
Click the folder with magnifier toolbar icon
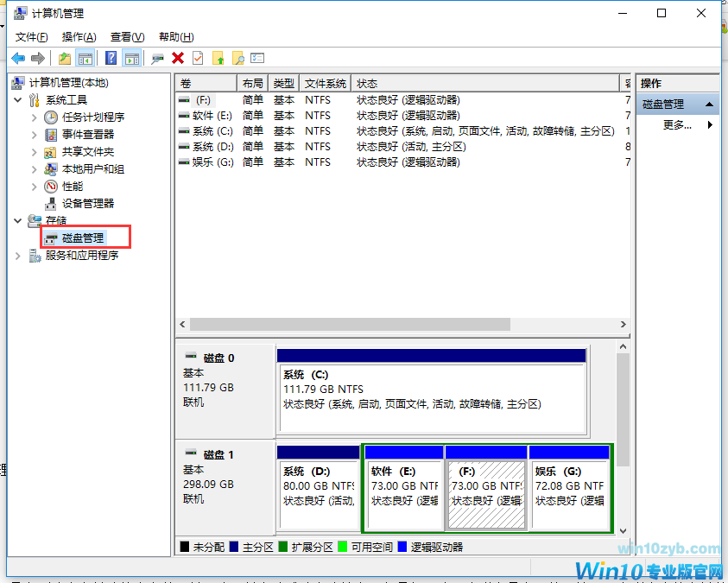[x=238, y=58]
